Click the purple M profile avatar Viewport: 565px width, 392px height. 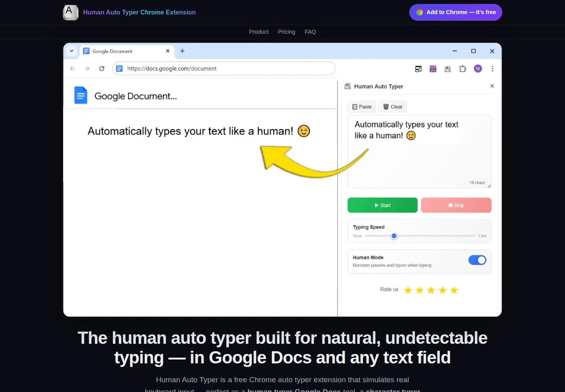click(478, 69)
